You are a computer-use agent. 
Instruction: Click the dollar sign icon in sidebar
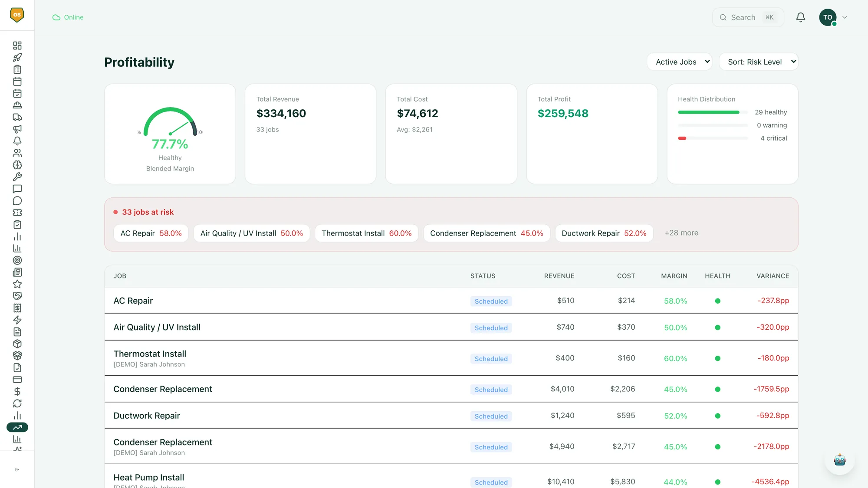17,391
